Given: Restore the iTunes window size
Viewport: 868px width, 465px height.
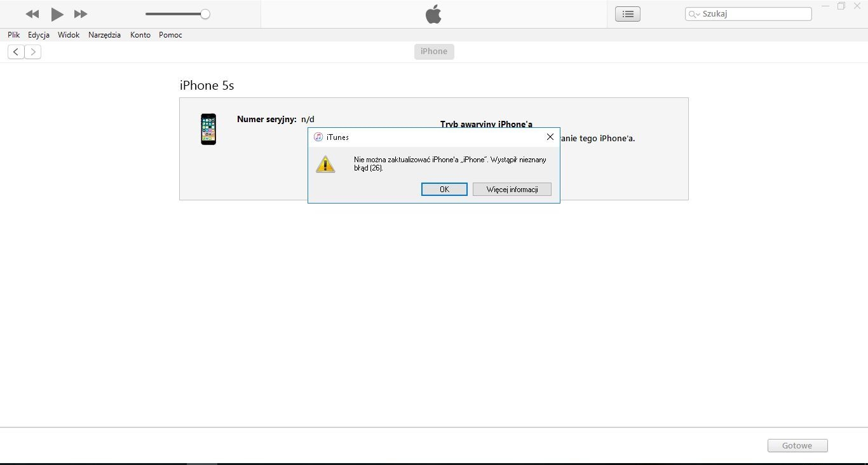Looking at the screenshot, I should point(841,6).
